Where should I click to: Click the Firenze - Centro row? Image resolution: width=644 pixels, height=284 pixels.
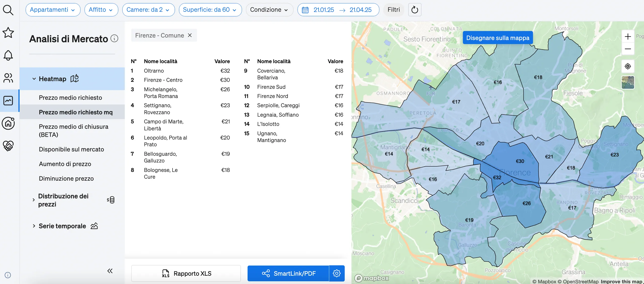pyautogui.click(x=180, y=80)
